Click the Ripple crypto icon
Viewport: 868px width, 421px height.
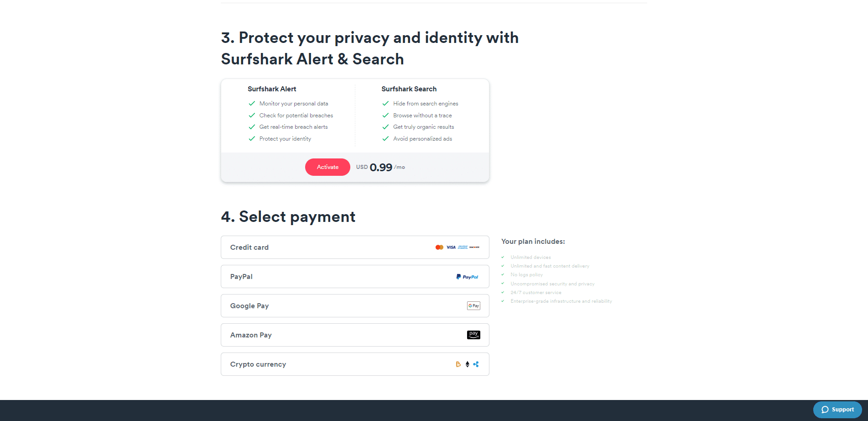[x=476, y=364]
